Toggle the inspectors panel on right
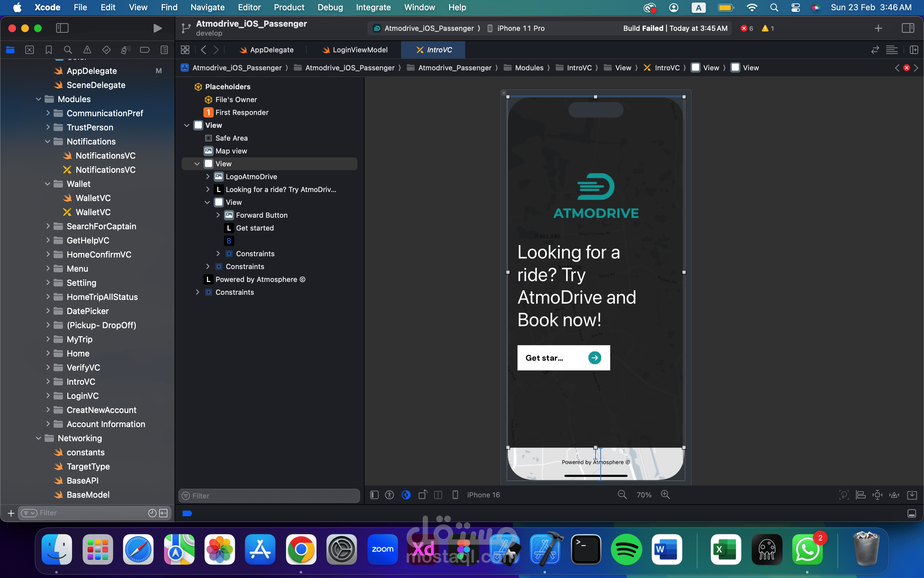The width and height of the screenshot is (924, 578). tap(908, 28)
